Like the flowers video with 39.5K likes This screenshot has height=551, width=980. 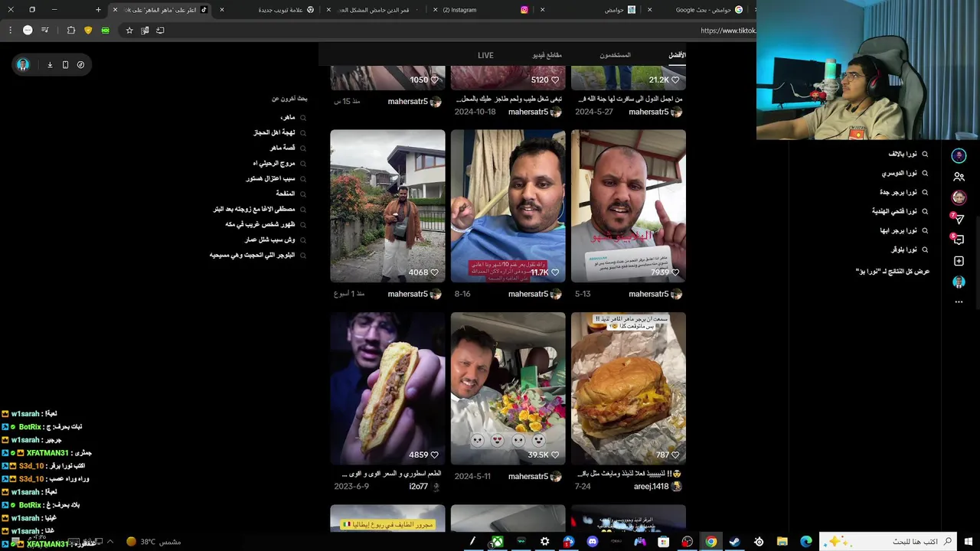pos(555,455)
